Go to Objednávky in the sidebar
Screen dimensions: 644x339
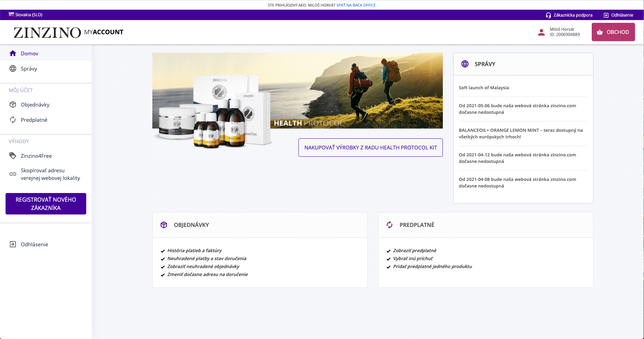point(46,104)
